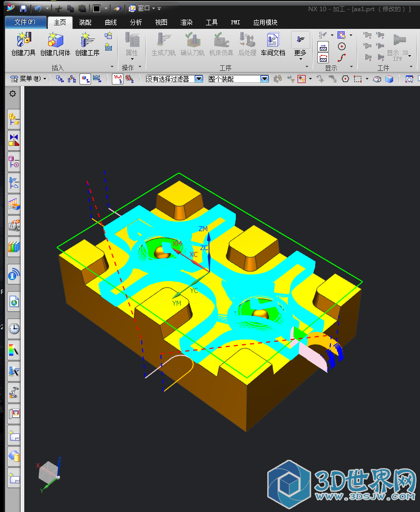Switch to the Tools (工具) tab
The height and width of the screenshot is (512, 420).
pyautogui.click(x=212, y=22)
